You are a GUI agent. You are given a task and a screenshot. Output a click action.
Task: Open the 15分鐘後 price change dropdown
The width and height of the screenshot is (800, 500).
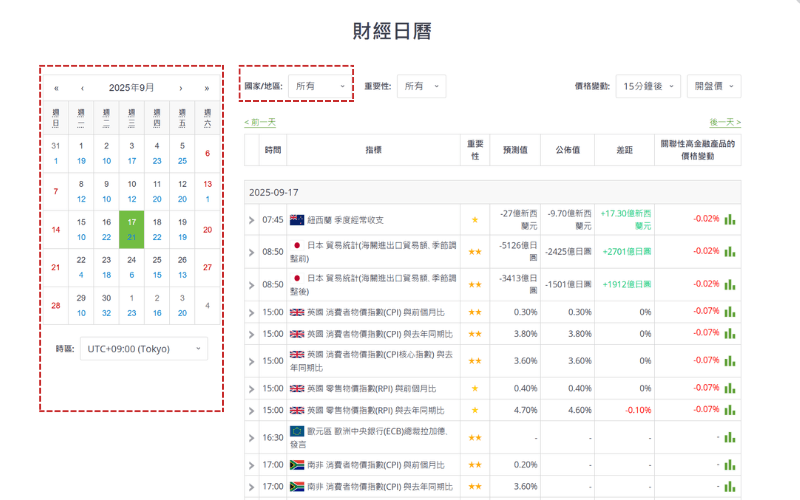pos(647,87)
